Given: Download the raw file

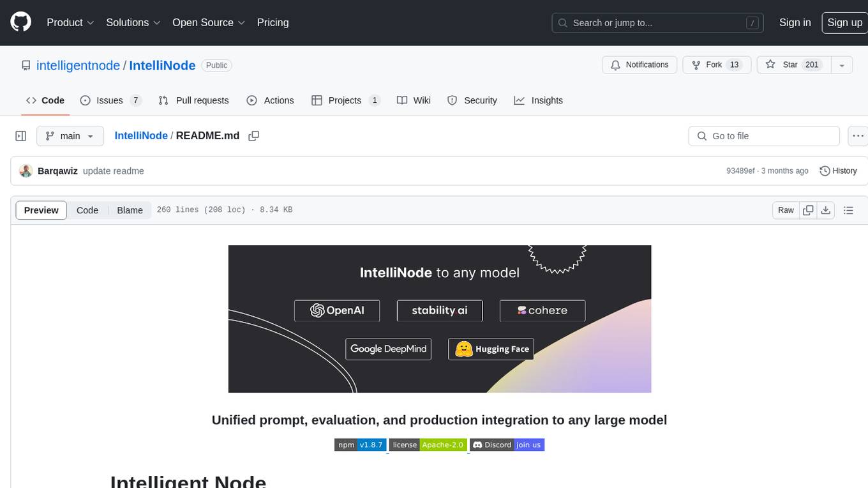Looking at the screenshot, I should [x=825, y=210].
